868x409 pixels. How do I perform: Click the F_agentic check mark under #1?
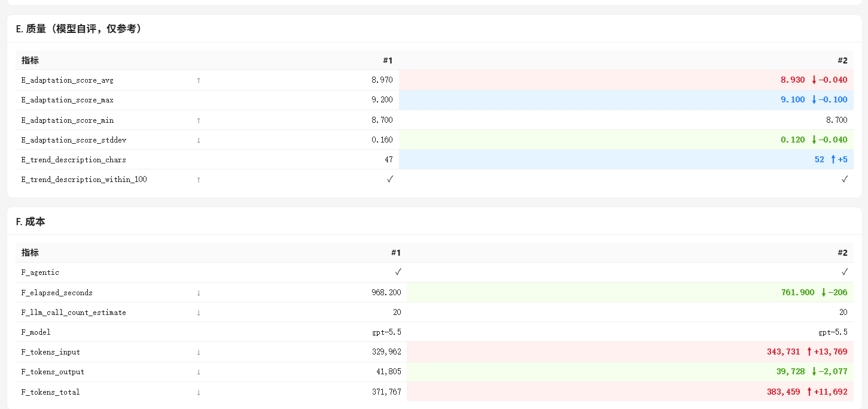click(398, 272)
